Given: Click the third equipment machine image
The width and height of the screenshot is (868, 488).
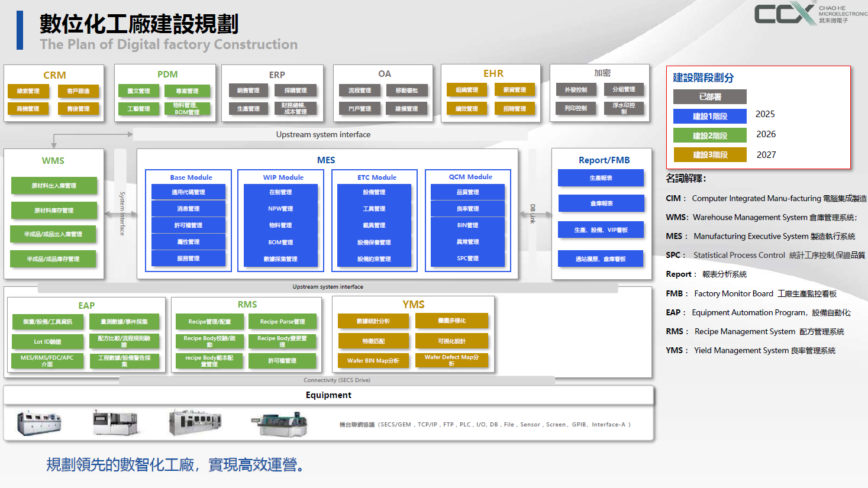Looking at the screenshot, I should [x=195, y=422].
